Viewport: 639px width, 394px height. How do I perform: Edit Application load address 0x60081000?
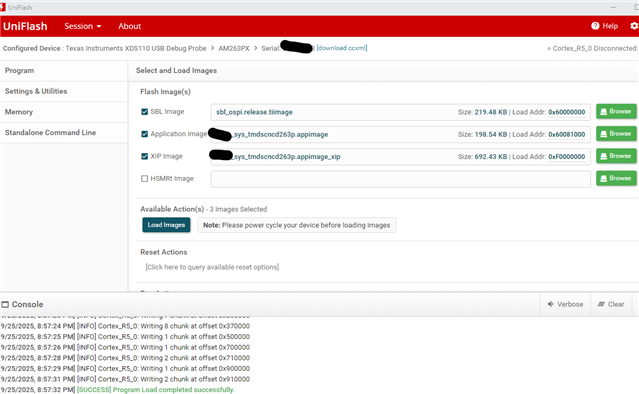566,134
